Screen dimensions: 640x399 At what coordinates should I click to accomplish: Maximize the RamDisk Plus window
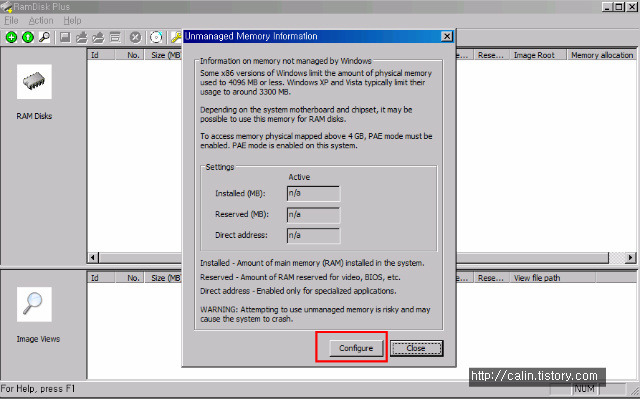click(x=619, y=7)
